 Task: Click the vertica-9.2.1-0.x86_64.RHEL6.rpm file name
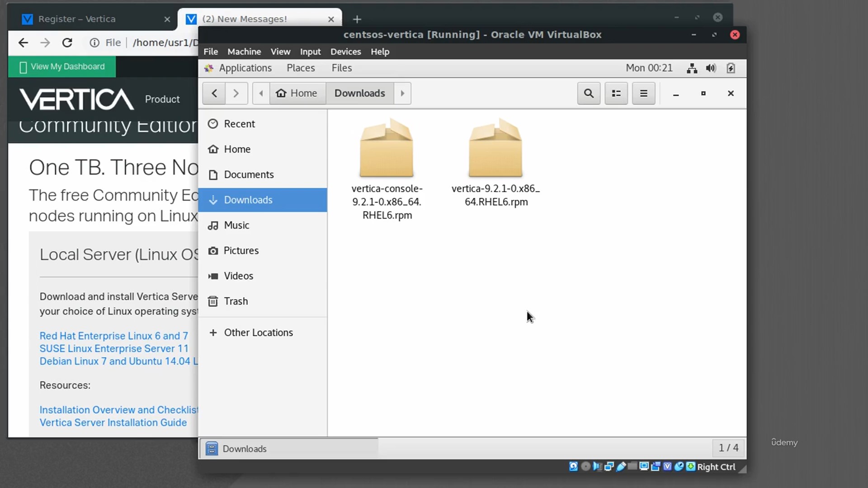pyautogui.click(x=496, y=195)
